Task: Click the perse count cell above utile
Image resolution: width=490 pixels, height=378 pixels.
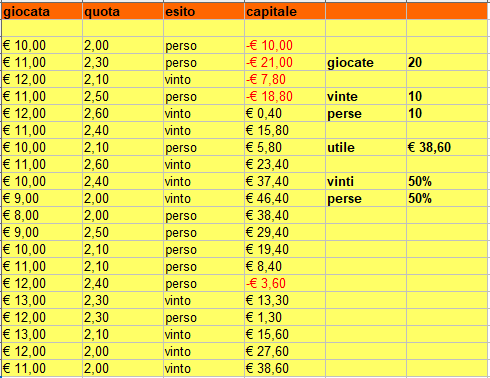Action: (447, 113)
